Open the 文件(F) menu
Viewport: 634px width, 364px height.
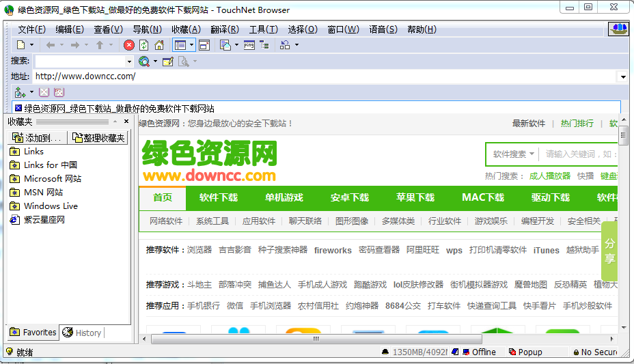tap(32, 29)
